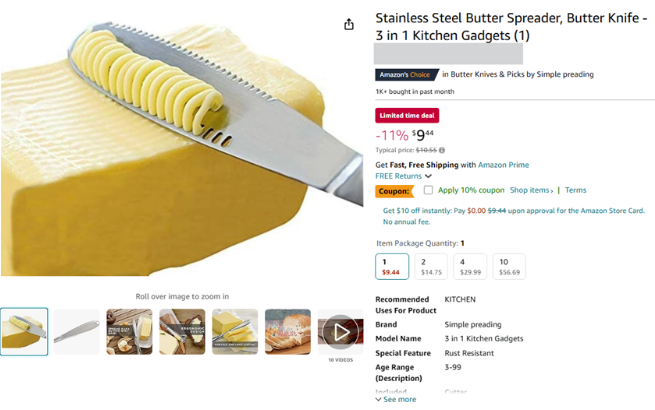Click the orange Coupon badge
The height and width of the screenshot is (410, 655).
[394, 191]
